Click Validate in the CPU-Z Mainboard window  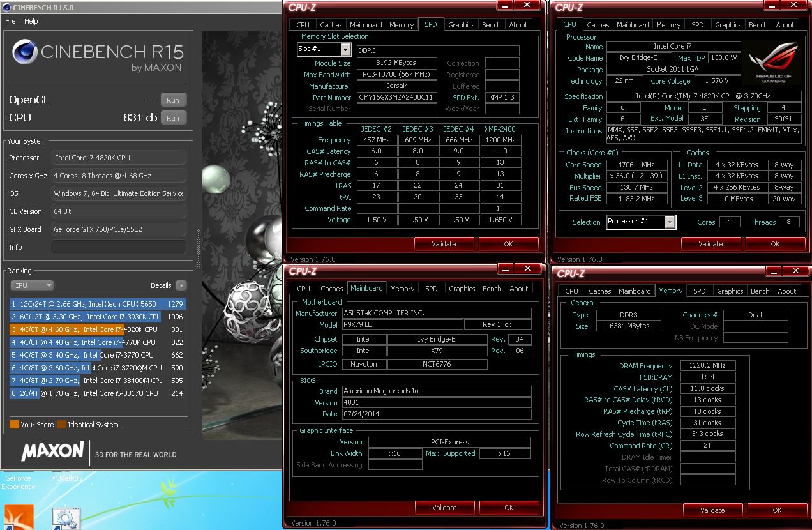coord(444,508)
